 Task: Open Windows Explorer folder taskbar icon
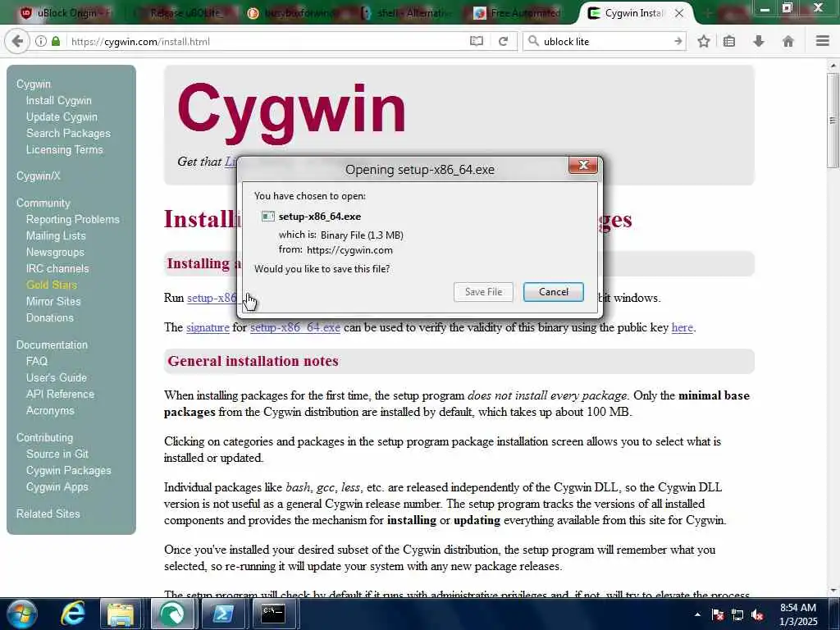pos(120,614)
